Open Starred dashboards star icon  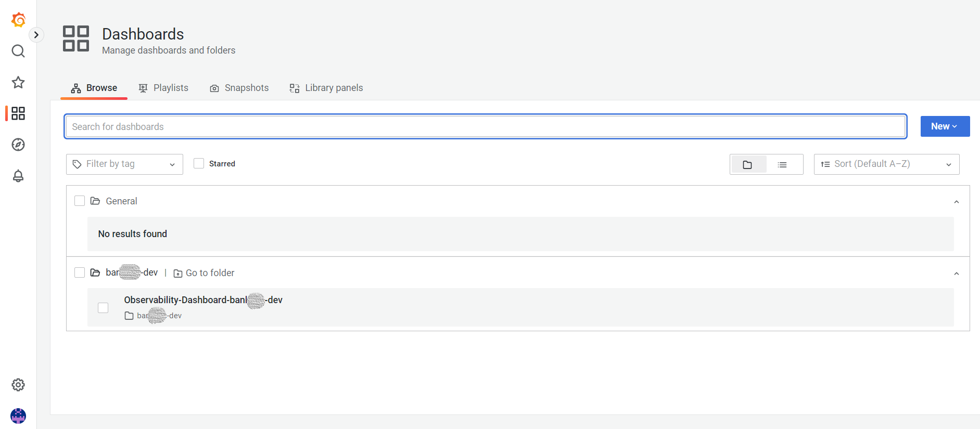[18, 82]
